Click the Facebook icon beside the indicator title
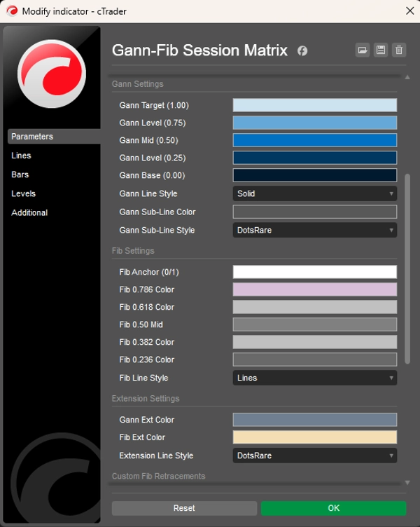This screenshot has height=527, width=420. [x=302, y=50]
